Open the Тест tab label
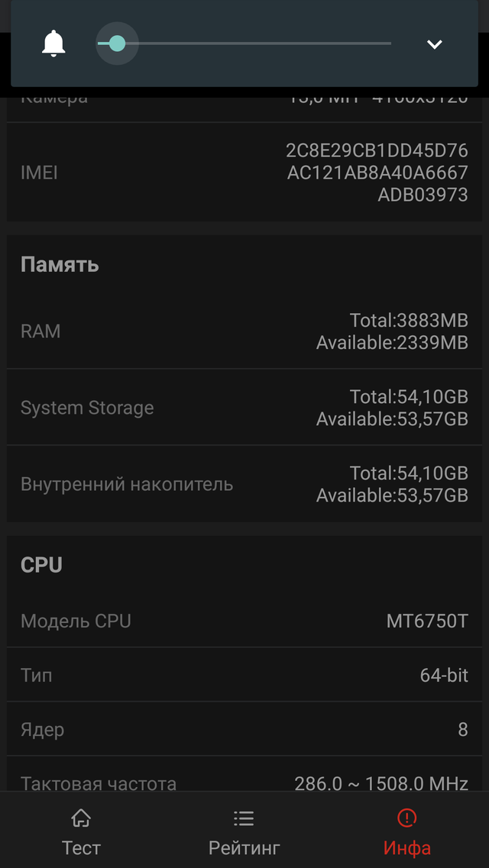This screenshot has height=868, width=489. click(81, 847)
